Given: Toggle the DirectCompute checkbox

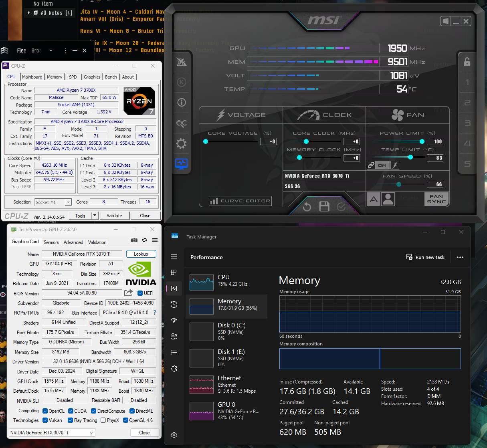Looking at the screenshot, I should (93, 411).
